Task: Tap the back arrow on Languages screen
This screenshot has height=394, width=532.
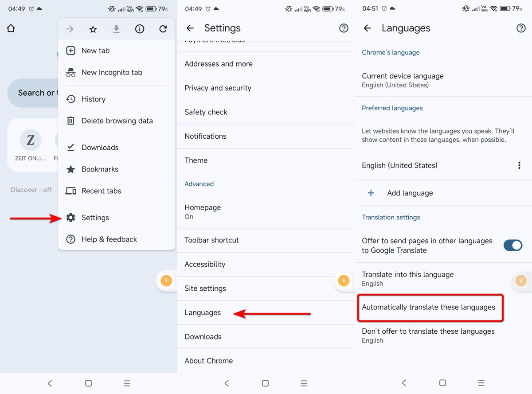Action: (x=368, y=28)
